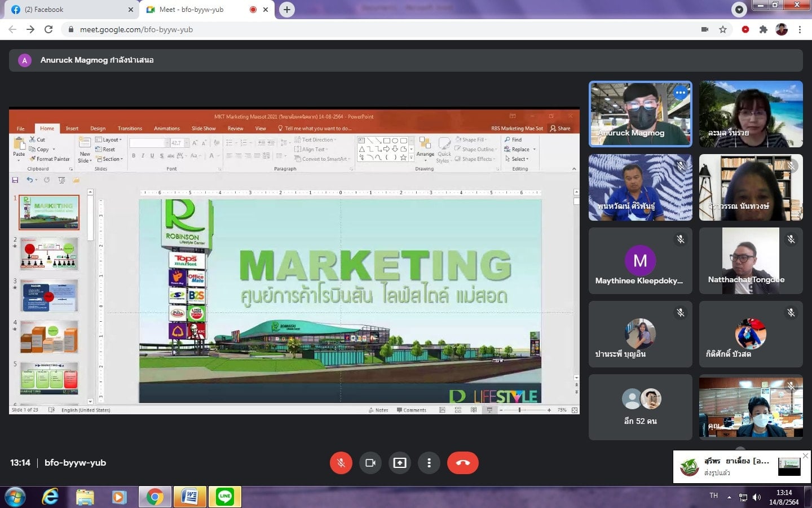This screenshot has height=508, width=812.
Task: Open the File tab in PowerPoint
Action: pos(21,129)
